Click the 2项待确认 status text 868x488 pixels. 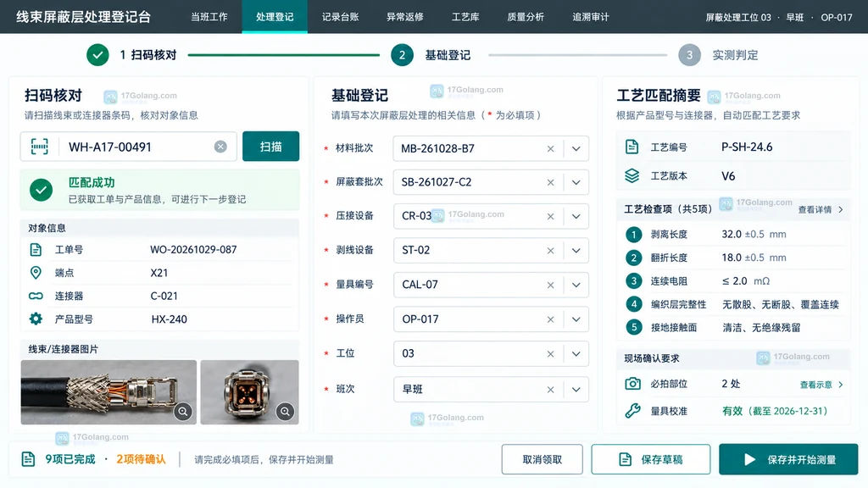141,459
